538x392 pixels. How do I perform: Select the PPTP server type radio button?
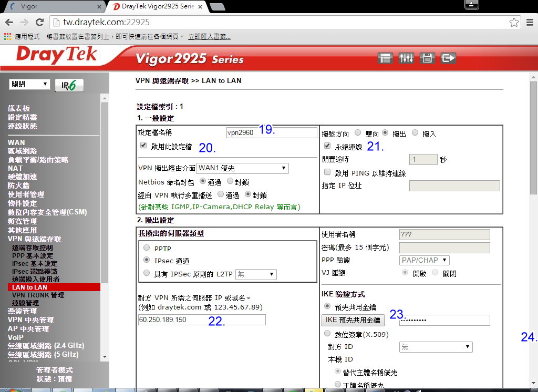[147, 248]
